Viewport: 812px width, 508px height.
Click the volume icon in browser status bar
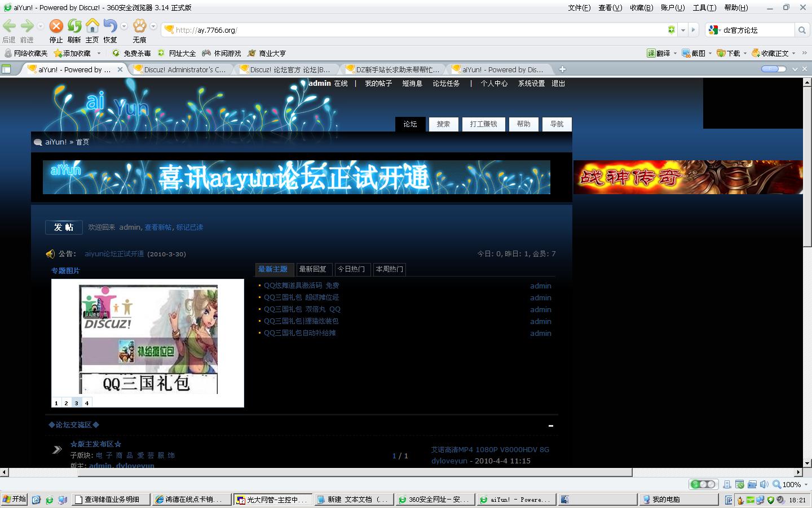click(x=764, y=484)
